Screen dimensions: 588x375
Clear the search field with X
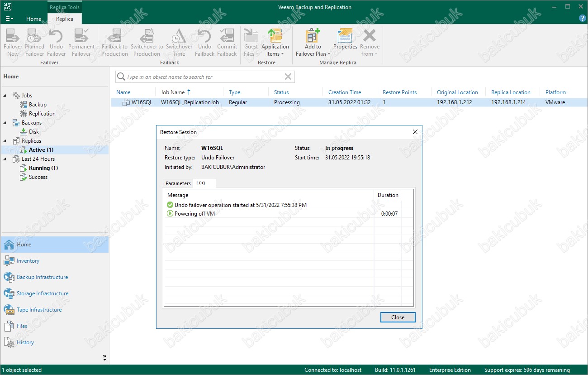point(288,77)
